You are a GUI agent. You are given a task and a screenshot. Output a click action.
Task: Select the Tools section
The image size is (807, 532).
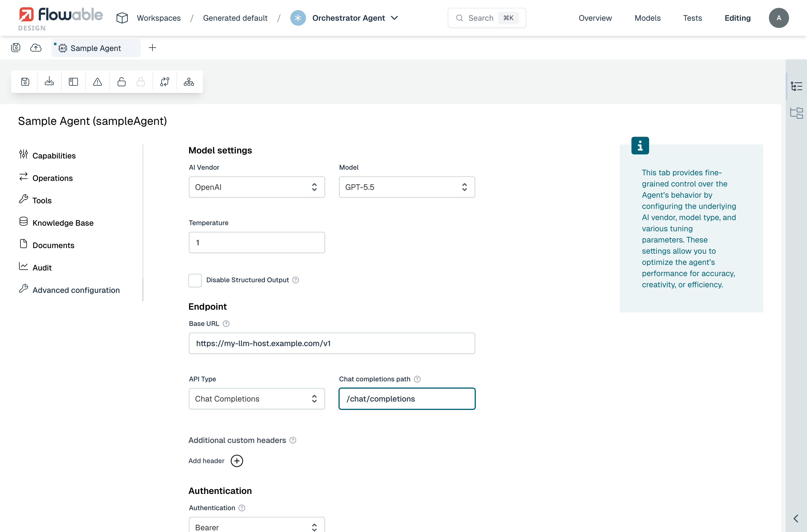(35, 200)
